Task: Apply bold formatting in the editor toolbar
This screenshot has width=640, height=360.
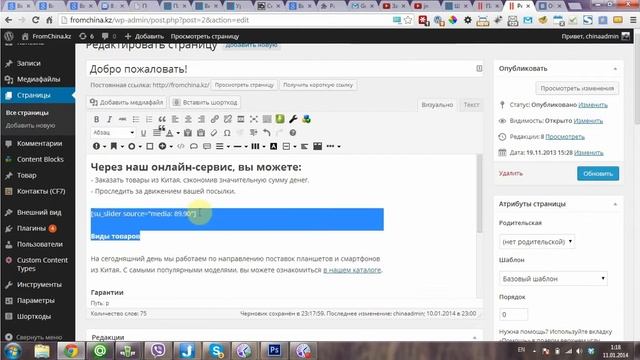Action: pos(96,119)
